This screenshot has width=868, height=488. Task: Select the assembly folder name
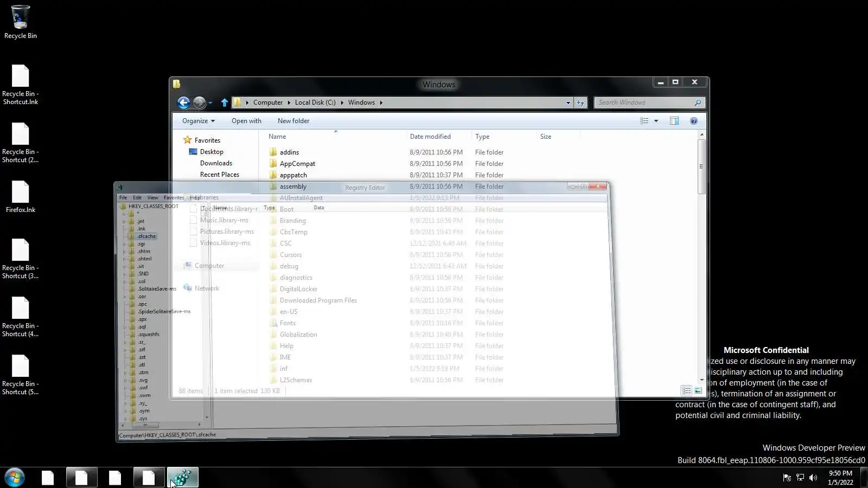tap(293, 187)
